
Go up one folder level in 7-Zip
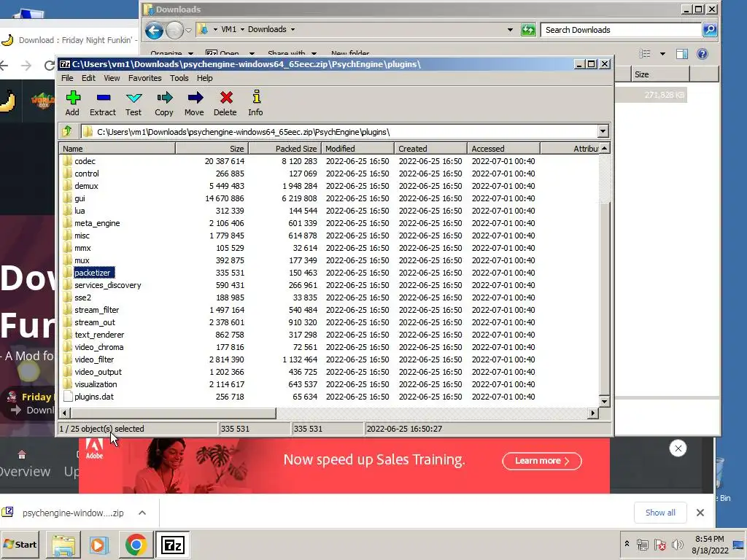(x=67, y=131)
